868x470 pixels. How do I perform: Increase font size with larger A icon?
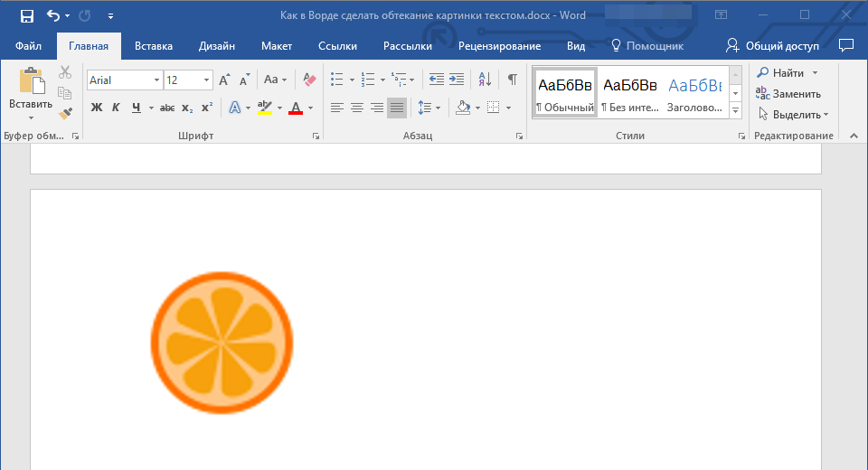pyautogui.click(x=224, y=80)
